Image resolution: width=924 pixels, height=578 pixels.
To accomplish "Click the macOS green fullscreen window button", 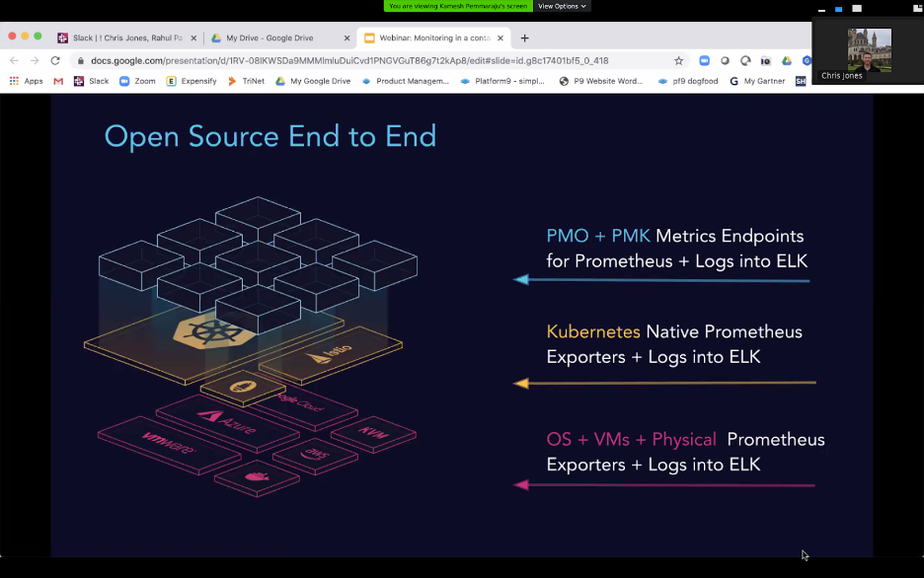I will click(x=38, y=36).
